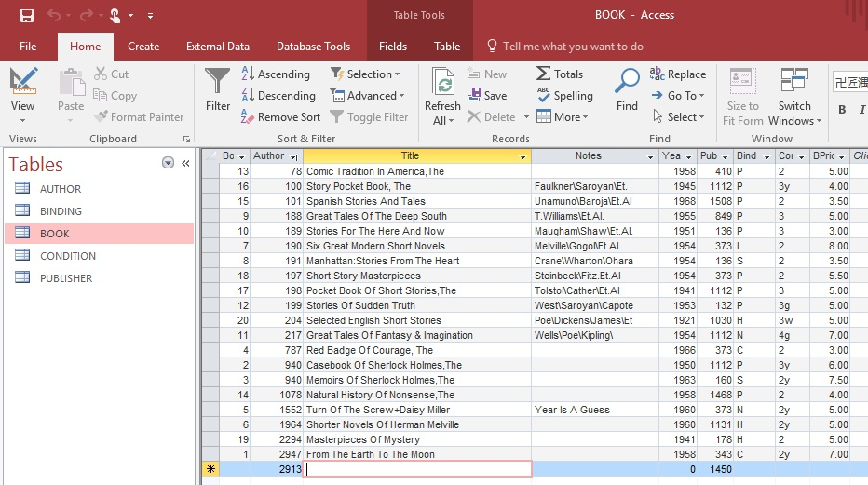
Task: Click Toggle Filter
Action: pyautogui.click(x=369, y=117)
